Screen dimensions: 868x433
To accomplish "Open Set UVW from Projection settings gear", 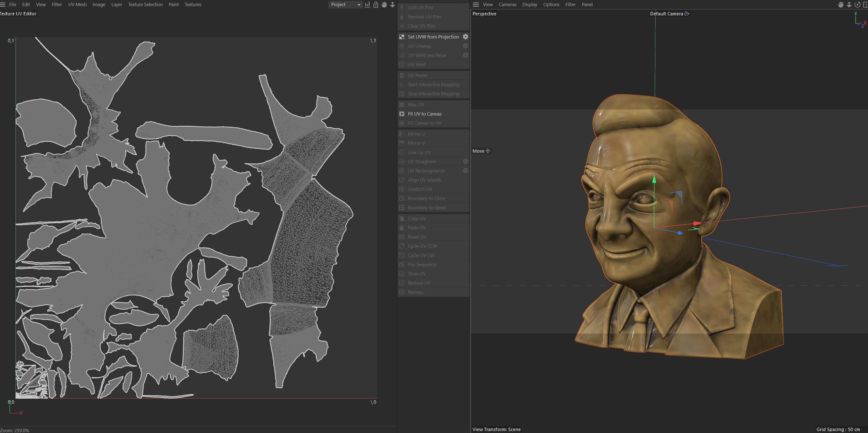I will (x=465, y=37).
